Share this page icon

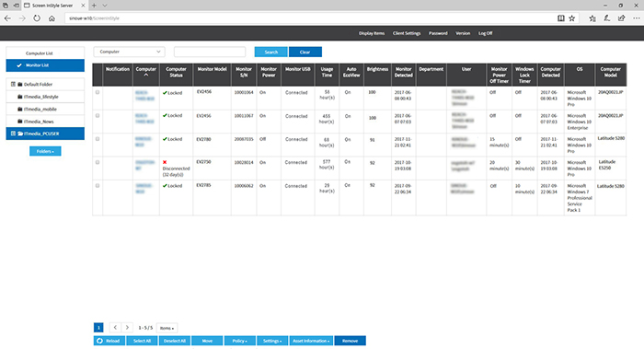[x=621, y=18]
